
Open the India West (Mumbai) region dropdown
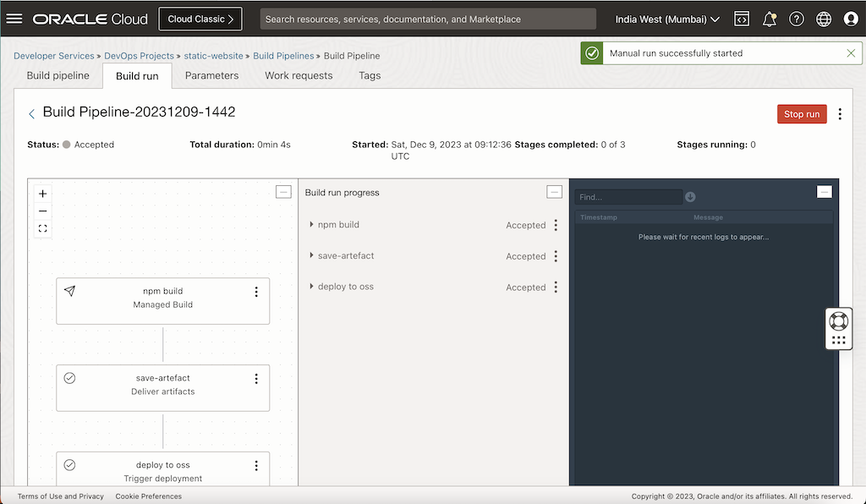[666, 18]
